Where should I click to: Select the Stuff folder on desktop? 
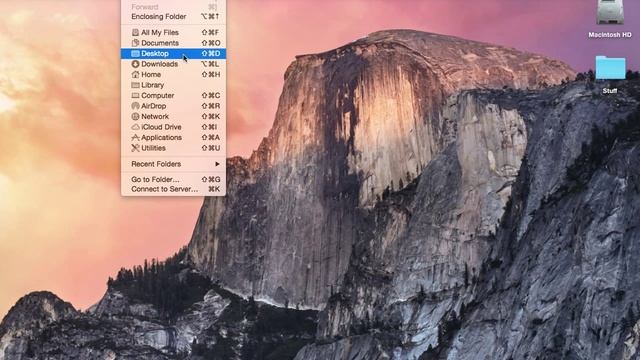610,68
